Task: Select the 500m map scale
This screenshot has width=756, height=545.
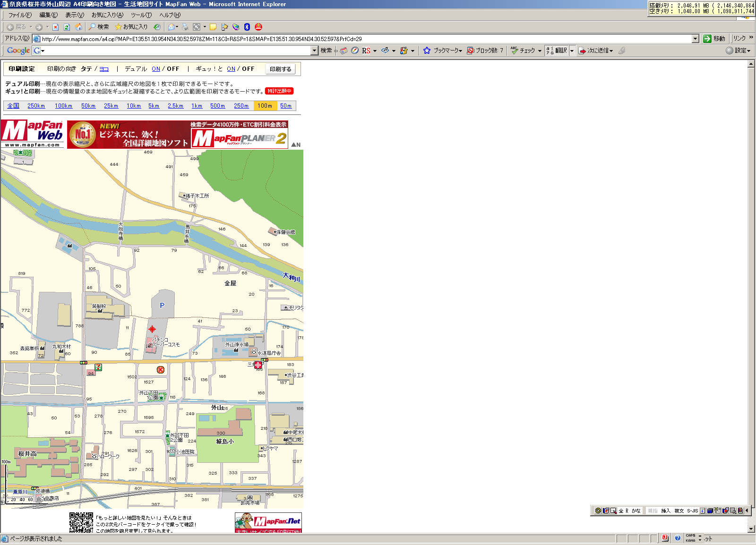Action: point(218,106)
